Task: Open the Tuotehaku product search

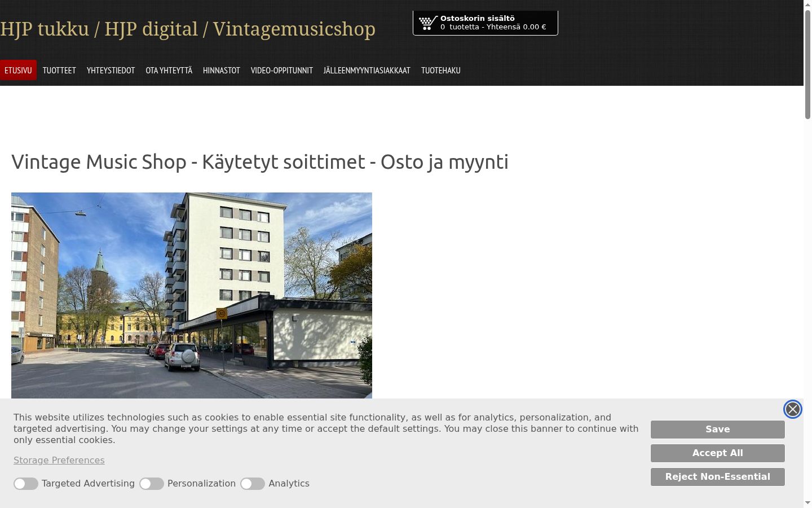Action: pos(441,70)
